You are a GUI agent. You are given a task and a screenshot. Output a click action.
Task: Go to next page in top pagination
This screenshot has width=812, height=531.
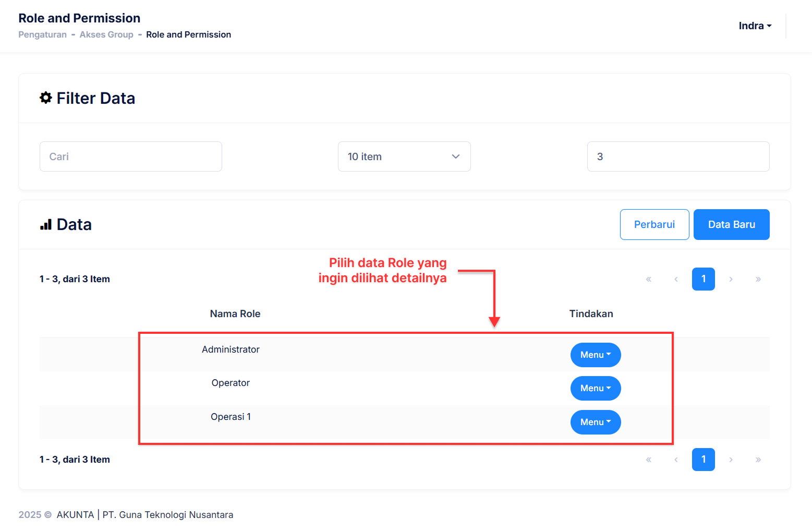(731, 279)
